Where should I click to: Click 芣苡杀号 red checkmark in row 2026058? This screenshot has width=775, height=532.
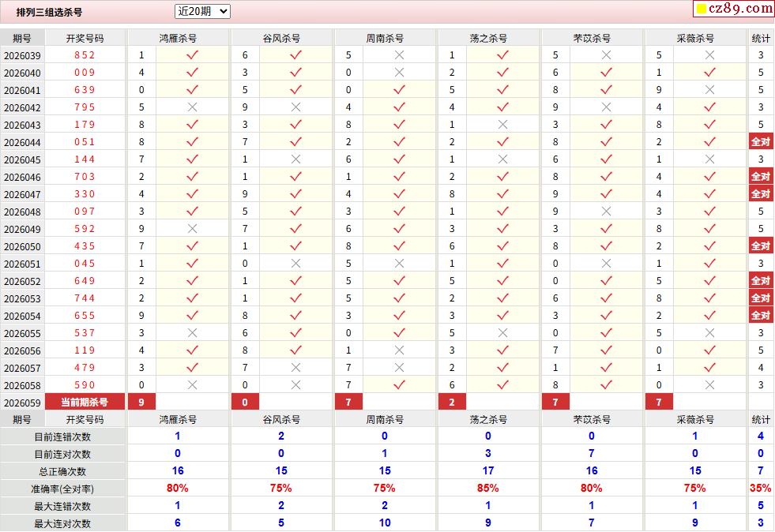point(606,385)
